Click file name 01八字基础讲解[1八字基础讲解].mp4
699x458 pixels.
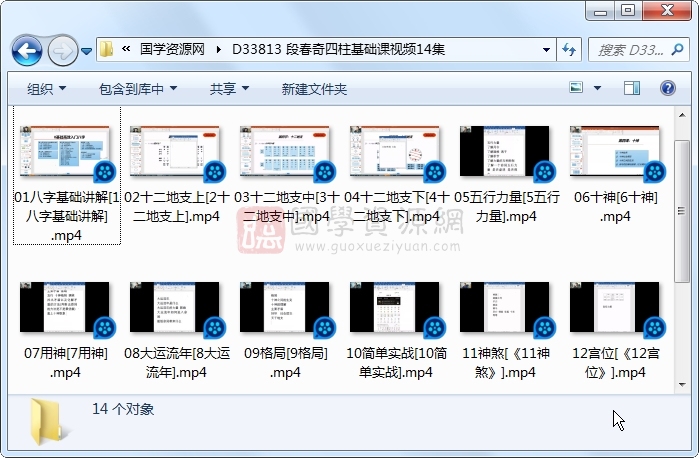pyautogui.click(x=67, y=216)
